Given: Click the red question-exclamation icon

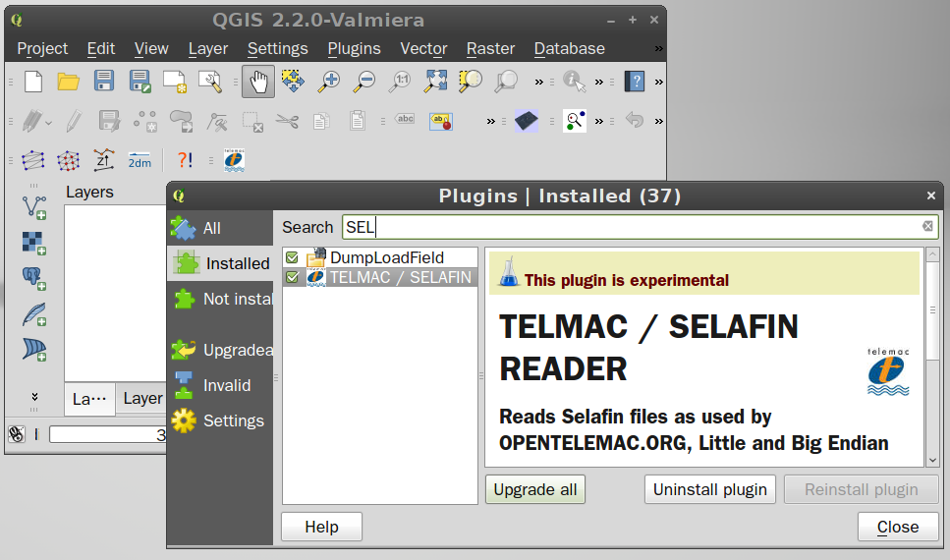Looking at the screenshot, I should (x=185, y=160).
